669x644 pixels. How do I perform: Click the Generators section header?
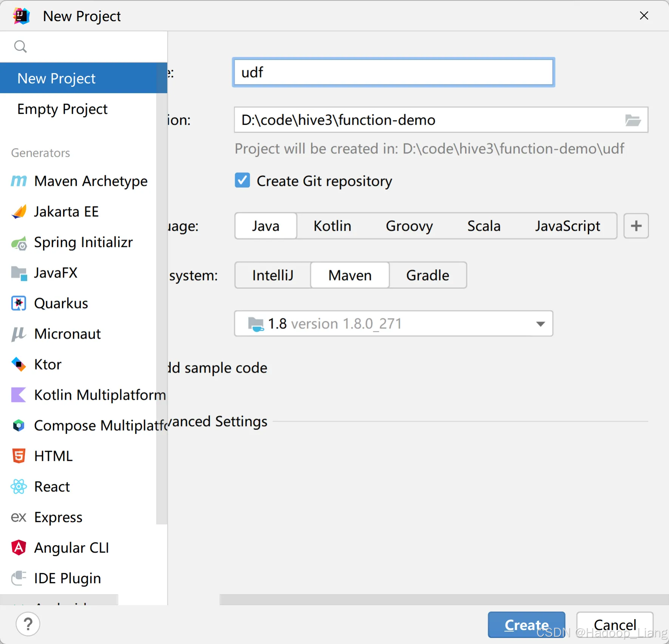[x=40, y=153]
